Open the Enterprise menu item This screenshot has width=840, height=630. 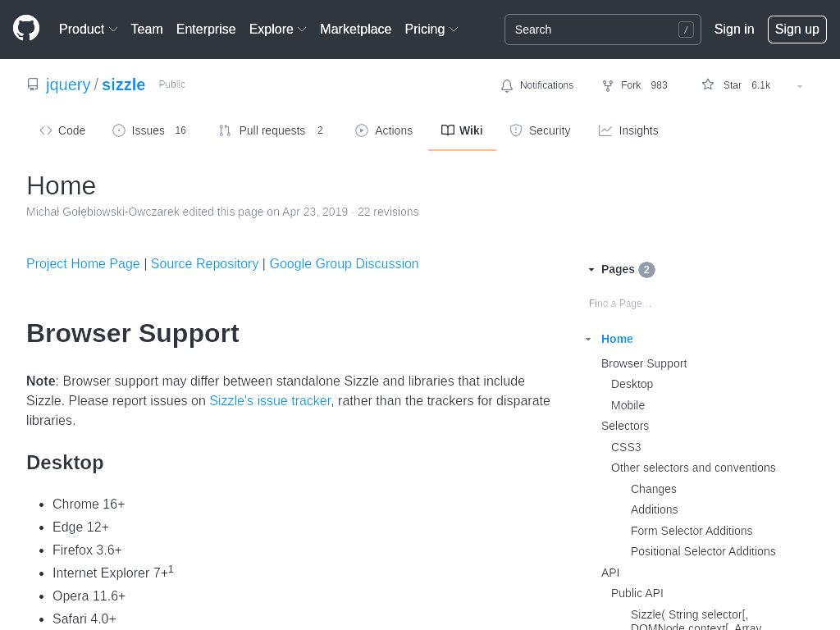[x=206, y=29]
